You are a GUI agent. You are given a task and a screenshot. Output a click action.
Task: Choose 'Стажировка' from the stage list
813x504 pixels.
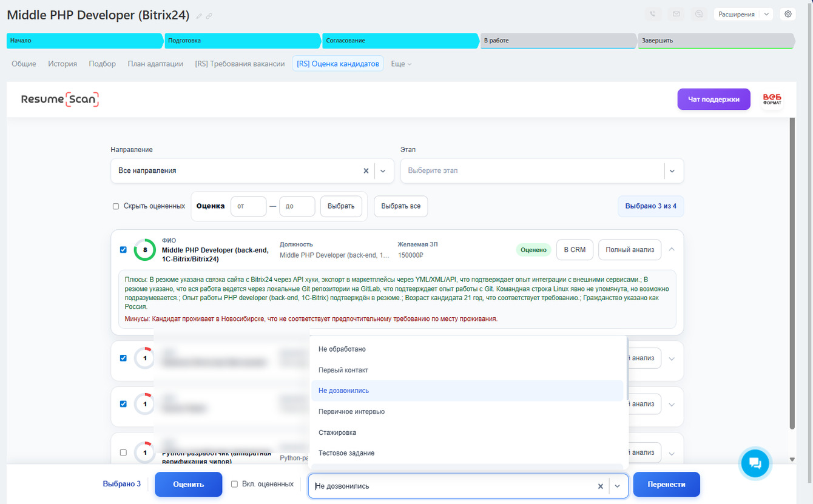(x=467, y=432)
